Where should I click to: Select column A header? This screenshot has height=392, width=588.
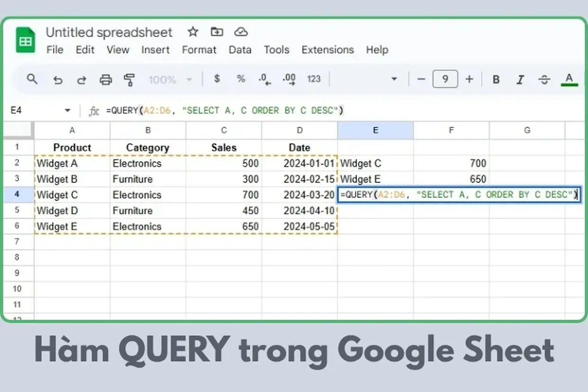tap(72, 130)
